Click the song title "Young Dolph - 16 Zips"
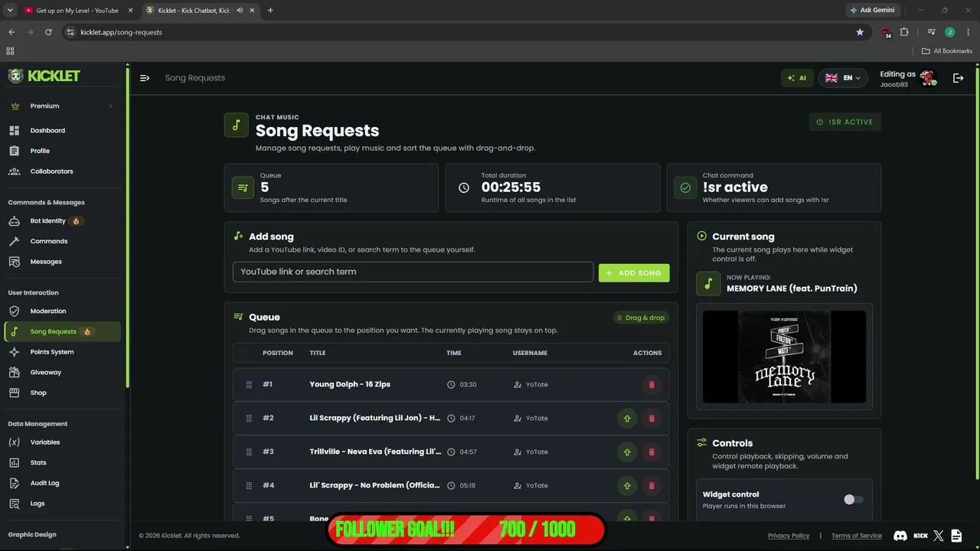980x551 pixels. 350,385
